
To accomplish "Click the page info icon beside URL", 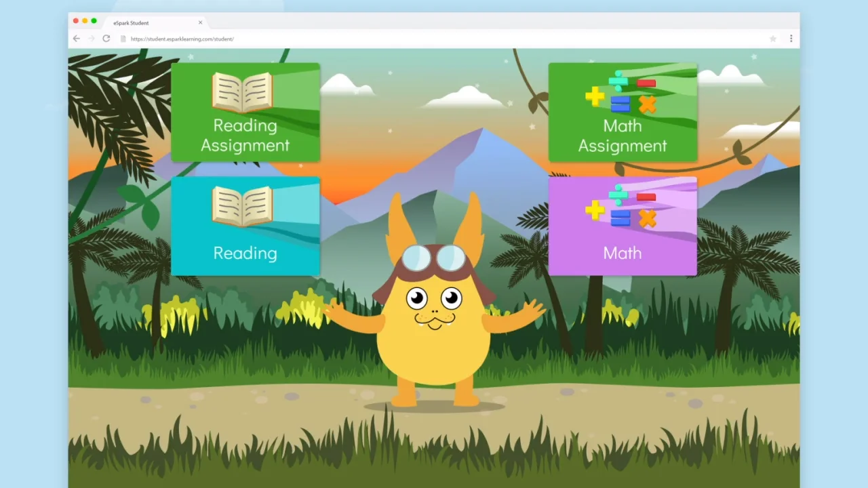I will [x=123, y=39].
